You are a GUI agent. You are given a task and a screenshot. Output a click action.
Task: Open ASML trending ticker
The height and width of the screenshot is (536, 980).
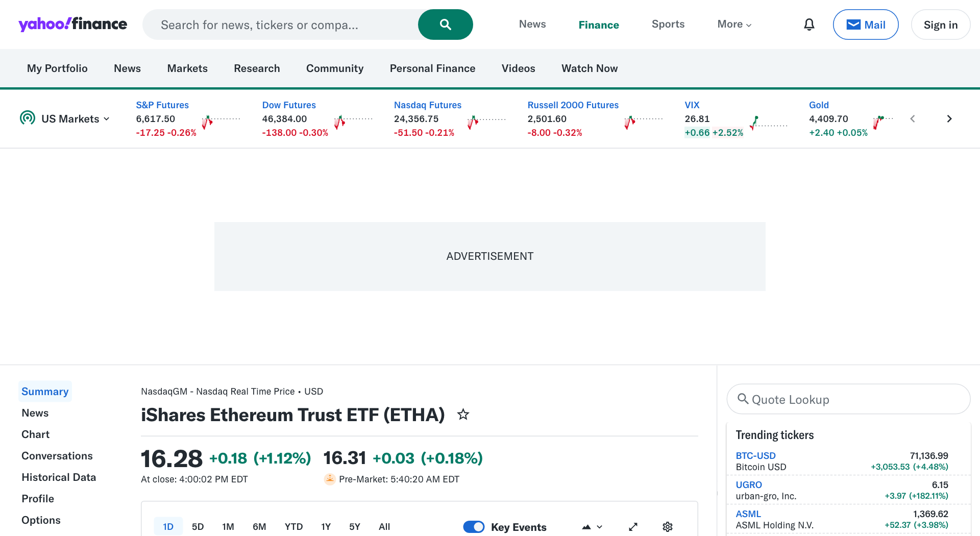click(x=748, y=514)
